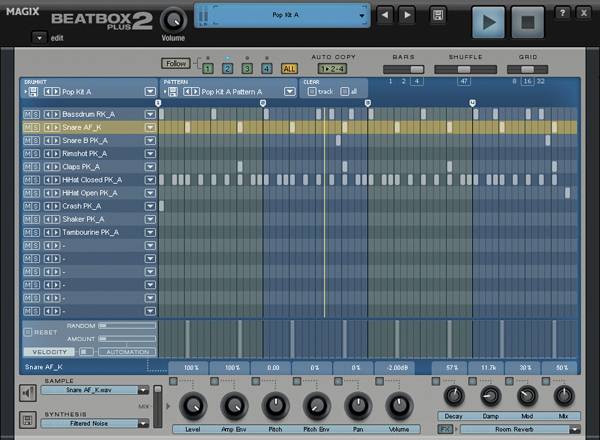The width and height of the screenshot is (600, 440).
Task: Turn the Amp Env knob
Action: click(234, 406)
